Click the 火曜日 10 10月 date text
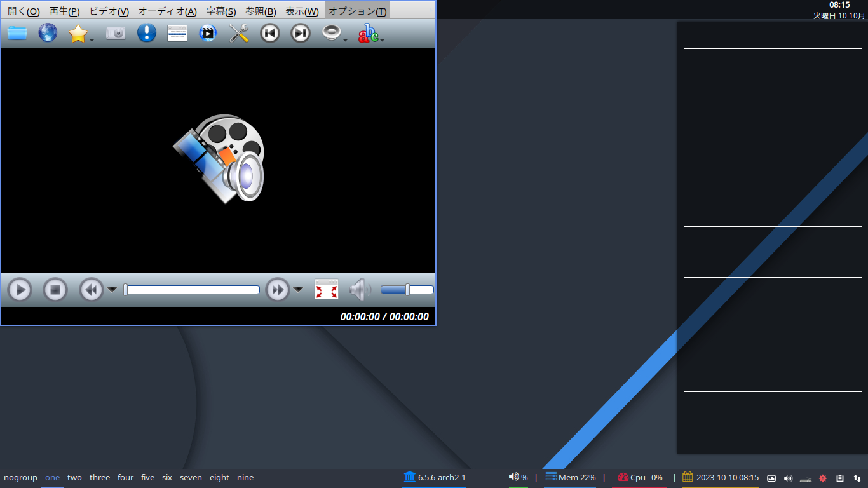 tap(839, 15)
